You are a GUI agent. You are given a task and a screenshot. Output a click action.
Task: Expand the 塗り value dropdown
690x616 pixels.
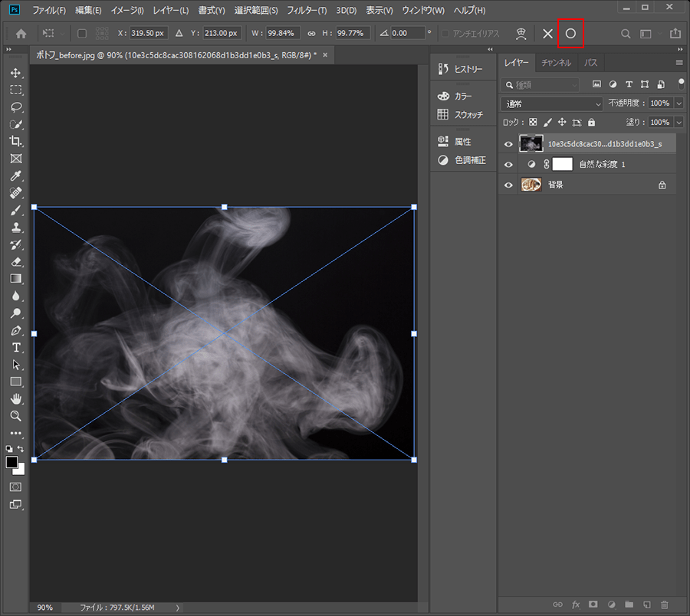click(x=679, y=122)
